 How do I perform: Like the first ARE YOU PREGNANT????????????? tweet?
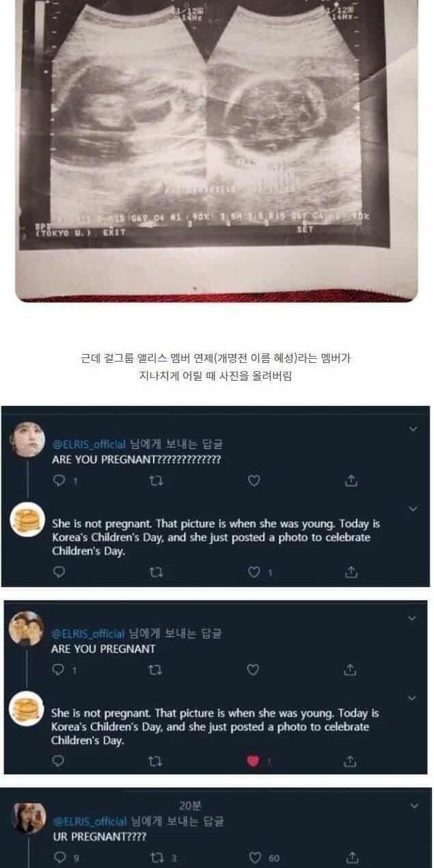tap(254, 481)
